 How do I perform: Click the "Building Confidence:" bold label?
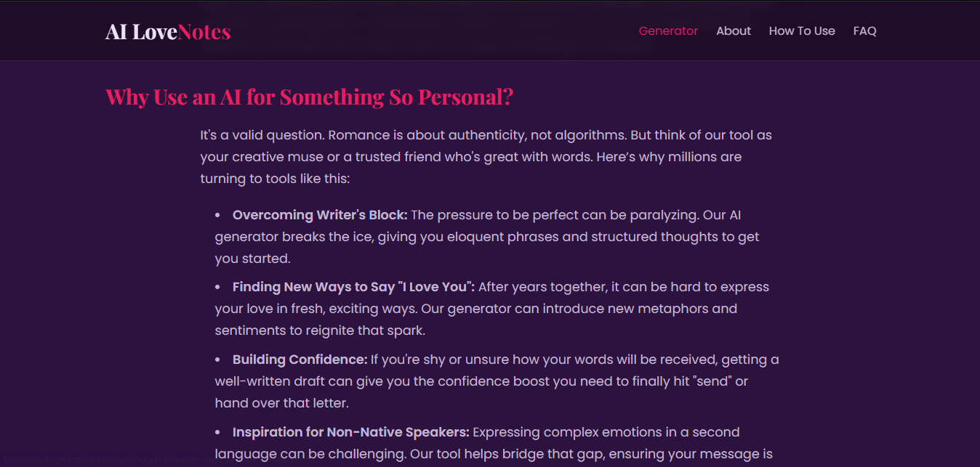300,360
